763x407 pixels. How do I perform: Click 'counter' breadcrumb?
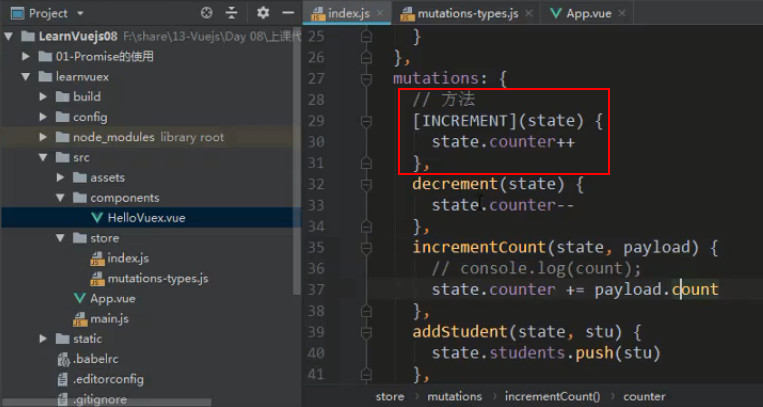pos(644,396)
